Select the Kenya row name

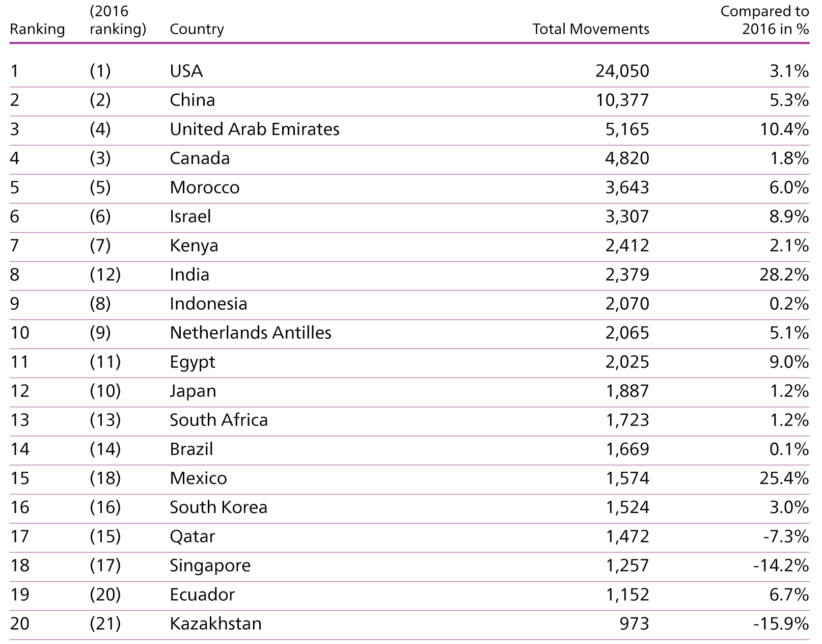194,246
